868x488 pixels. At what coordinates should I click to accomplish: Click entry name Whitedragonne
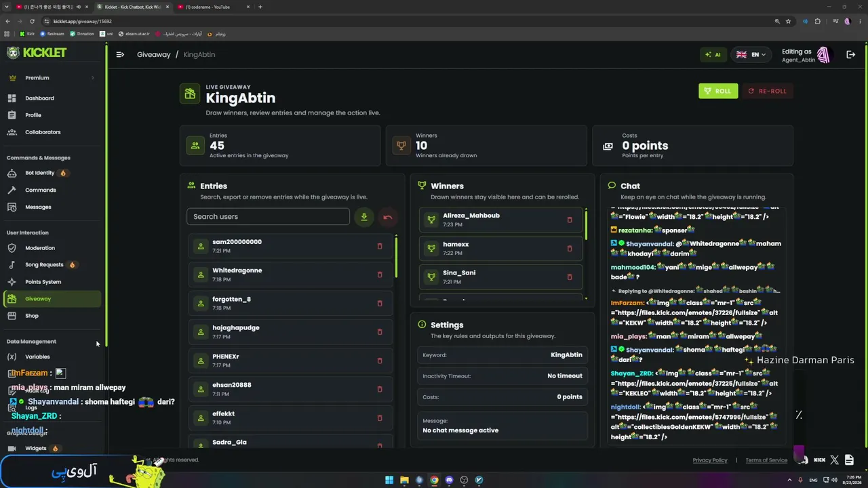pos(237,270)
